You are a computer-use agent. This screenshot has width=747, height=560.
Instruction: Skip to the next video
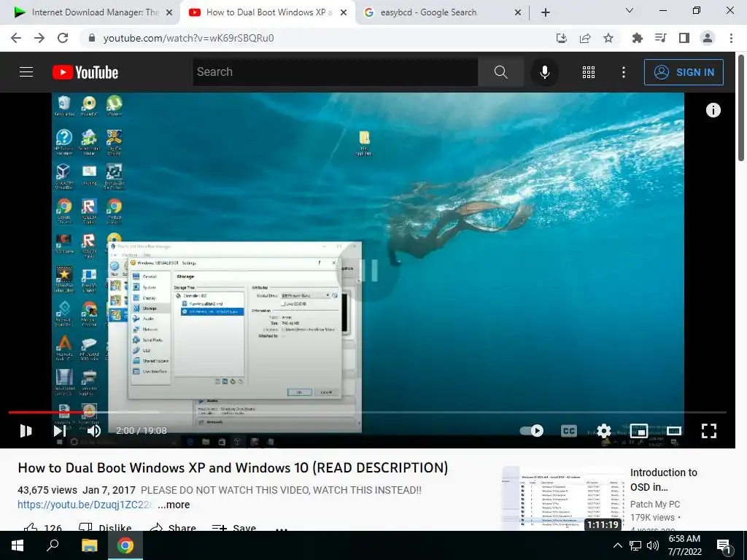pos(60,431)
